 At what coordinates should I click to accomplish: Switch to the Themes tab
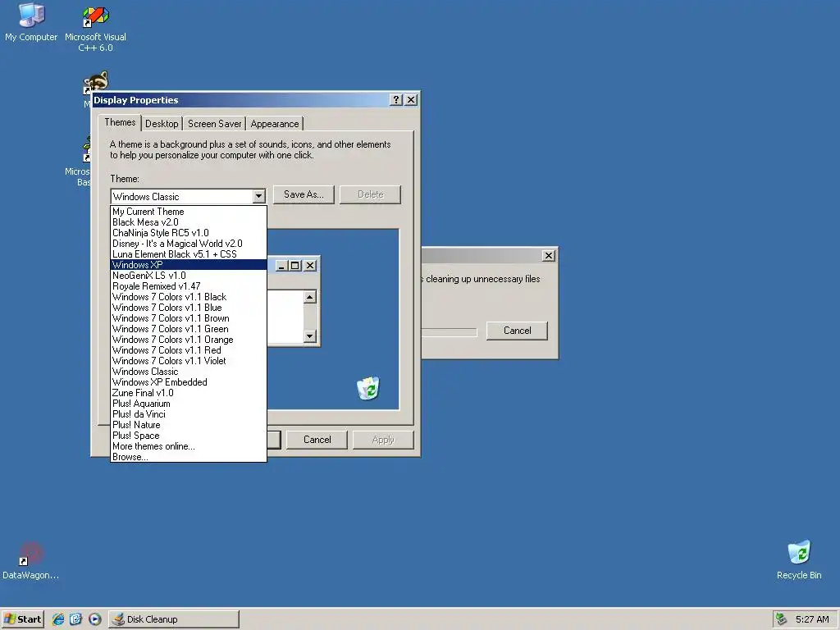click(120, 123)
